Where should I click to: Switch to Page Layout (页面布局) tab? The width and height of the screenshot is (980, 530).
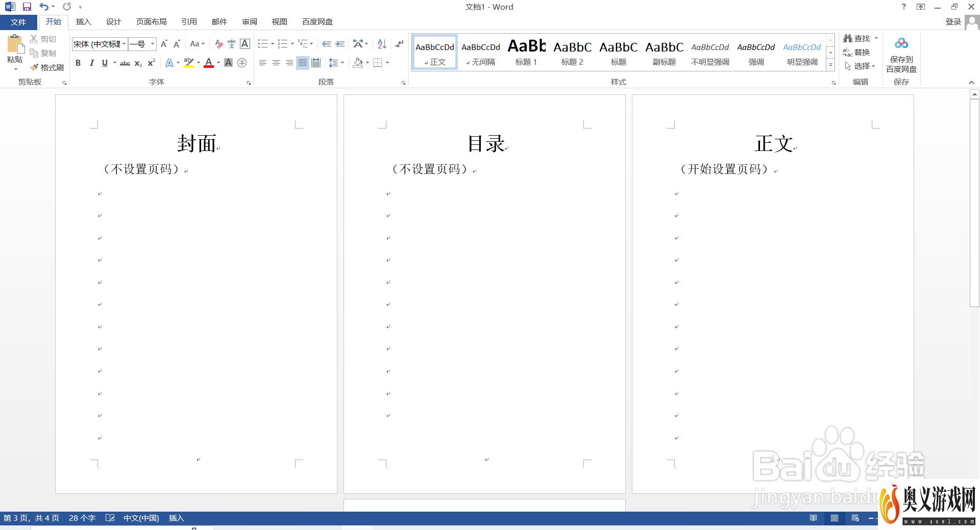pos(151,22)
